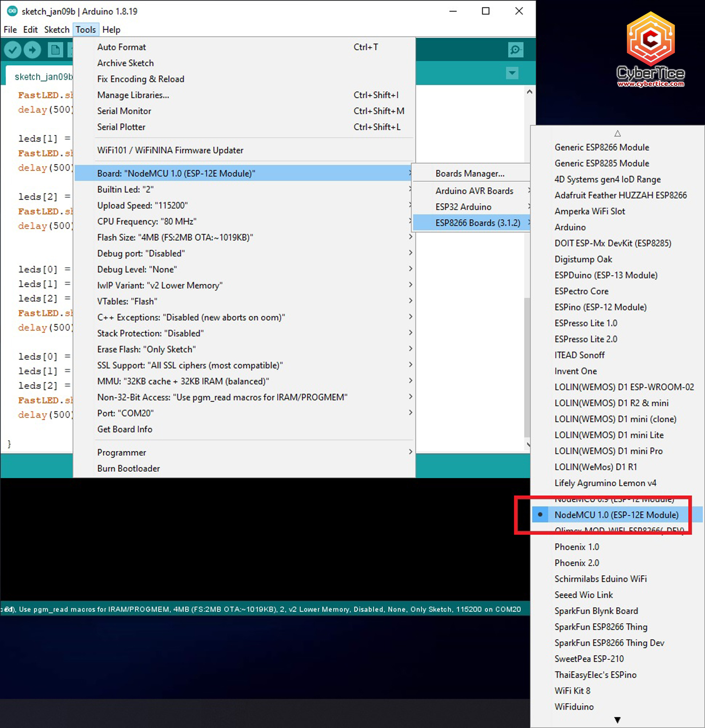705x728 pixels.
Task: Open the tab dropdown arrow below Serial Monitor
Action: (512, 73)
